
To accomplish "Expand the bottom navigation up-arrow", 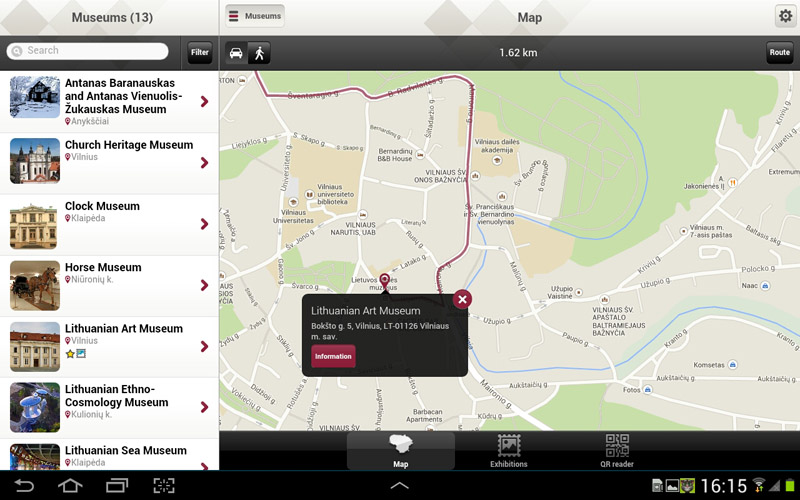I will click(x=399, y=485).
